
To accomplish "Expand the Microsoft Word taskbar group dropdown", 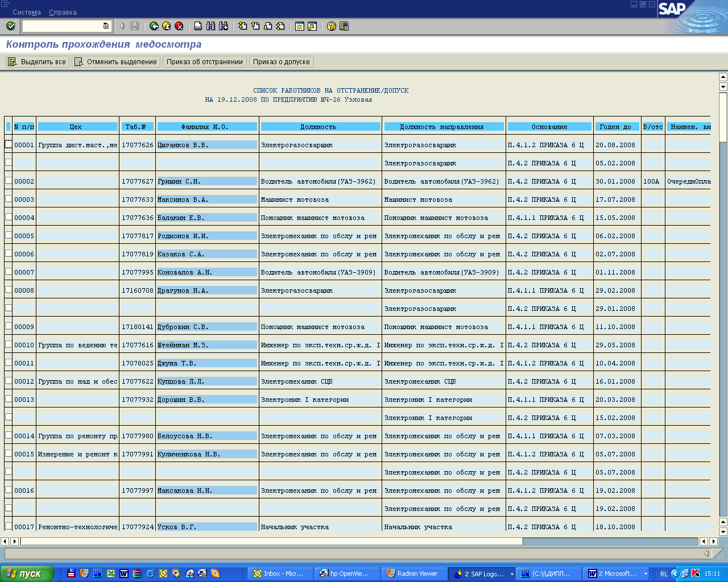I will (646, 574).
